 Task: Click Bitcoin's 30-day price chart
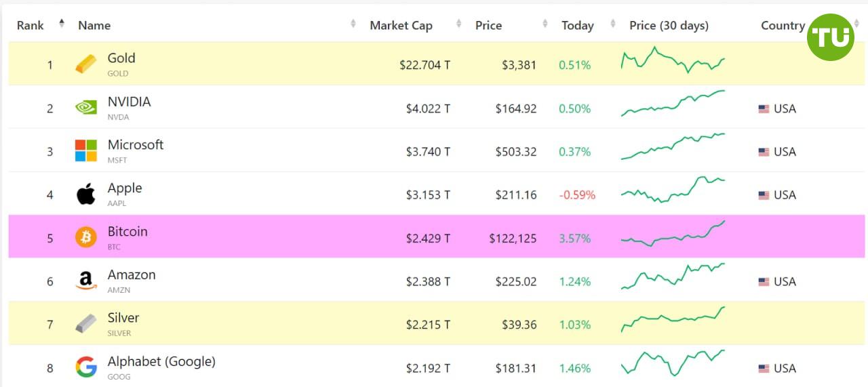[673, 233]
